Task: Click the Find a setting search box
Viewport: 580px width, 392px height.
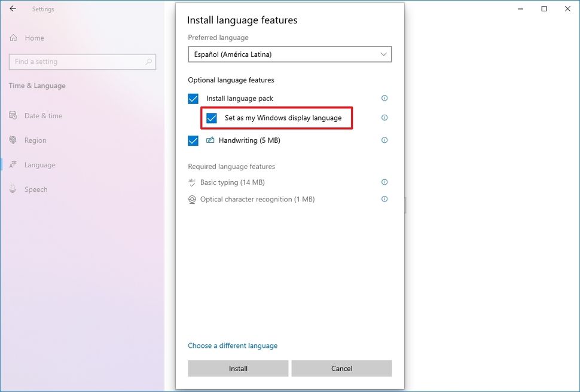Action: (x=82, y=62)
